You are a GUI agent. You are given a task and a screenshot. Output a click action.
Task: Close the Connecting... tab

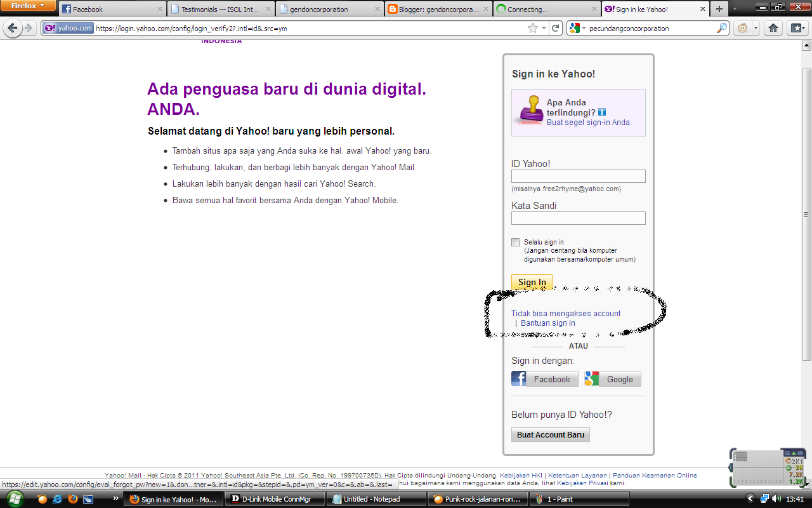point(593,10)
